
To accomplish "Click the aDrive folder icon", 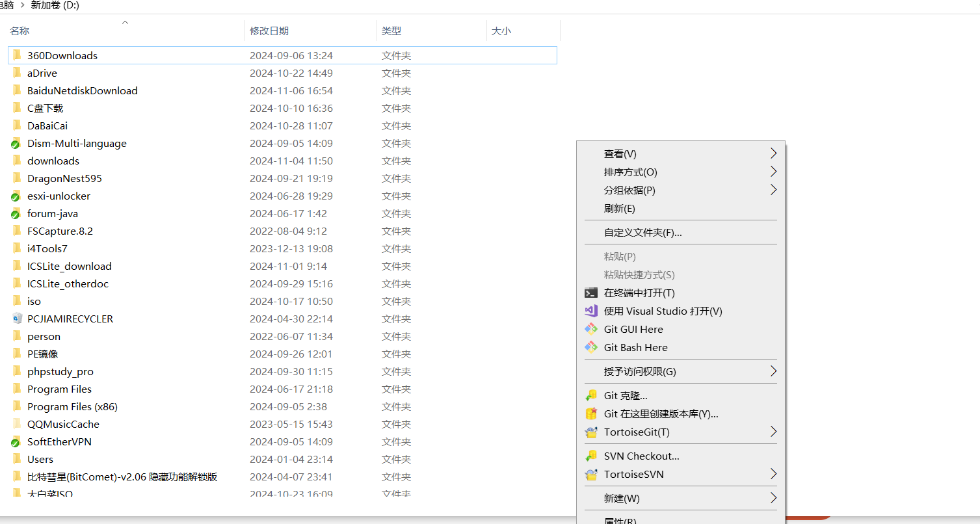I will 17,73.
